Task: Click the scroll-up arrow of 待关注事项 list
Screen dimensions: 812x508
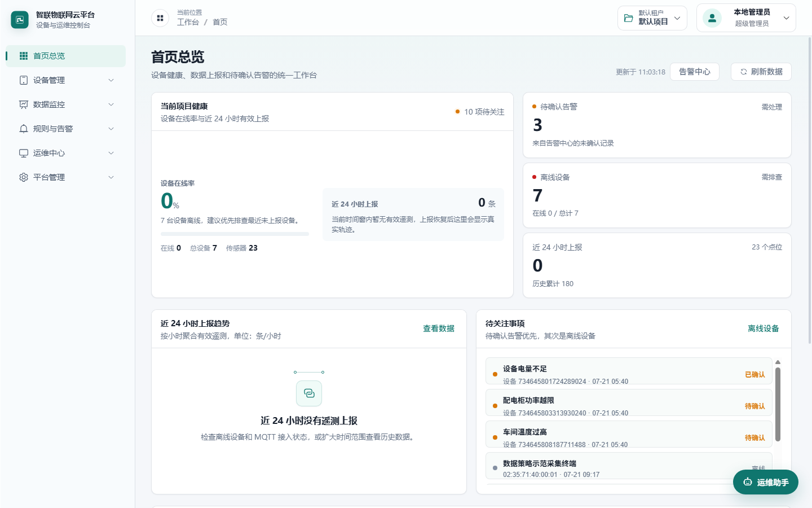Action: [778, 362]
